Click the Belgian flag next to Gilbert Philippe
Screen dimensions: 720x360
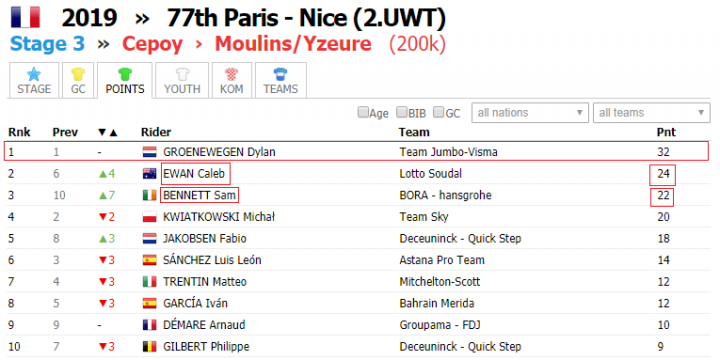(x=149, y=347)
